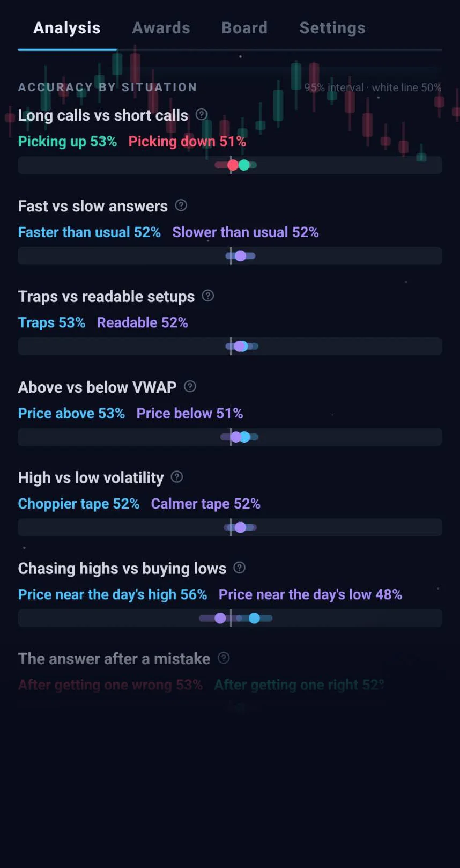Tap help icon next to Traps vs readable setups
Image resolution: width=460 pixels, height=868 pixels.
click(x=208, y=296)
